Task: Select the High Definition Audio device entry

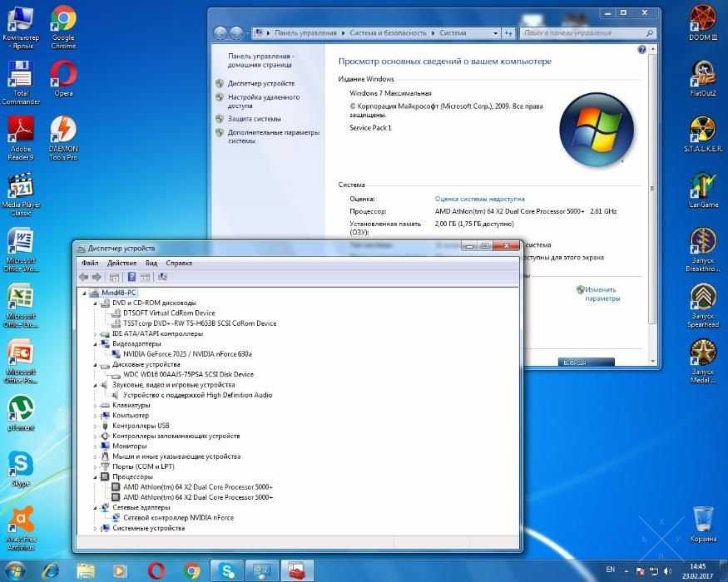Action: [197, 395]
